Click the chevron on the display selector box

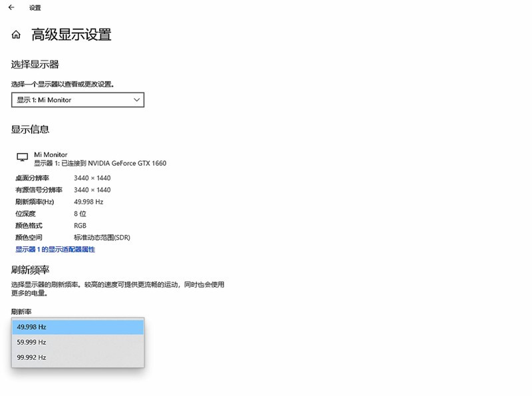pyautogui.click(x=136, y=100)
